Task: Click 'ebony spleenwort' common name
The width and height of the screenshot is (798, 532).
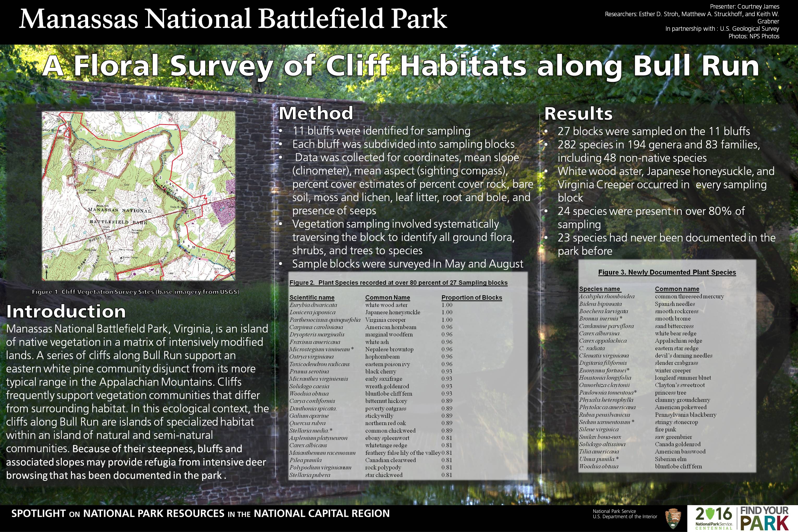Action: [387, 438]
